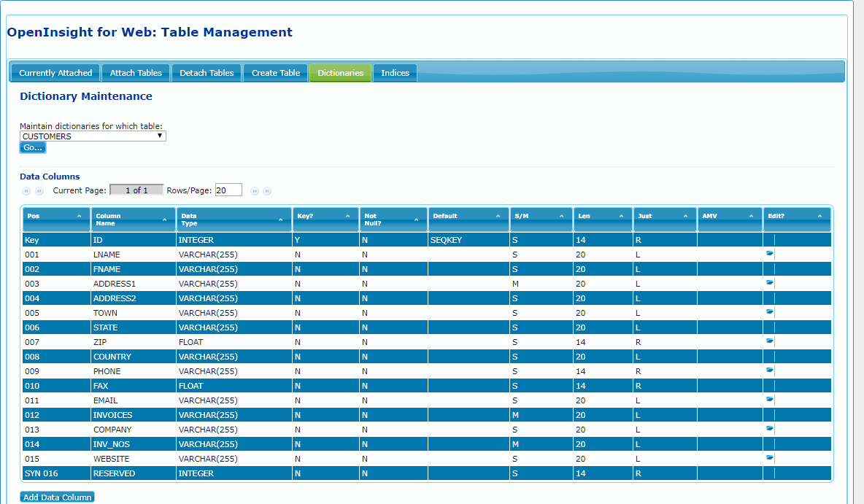Image resolution: width=864 pixels, height=504 pixels.
Task: Click the Y key value in ID row
Action: (325, 240)
